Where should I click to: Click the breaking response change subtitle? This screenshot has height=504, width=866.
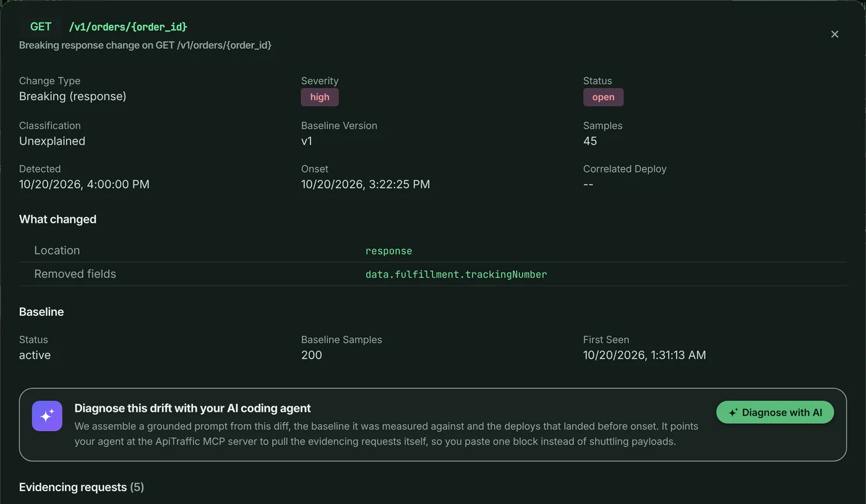coord(145,45)
